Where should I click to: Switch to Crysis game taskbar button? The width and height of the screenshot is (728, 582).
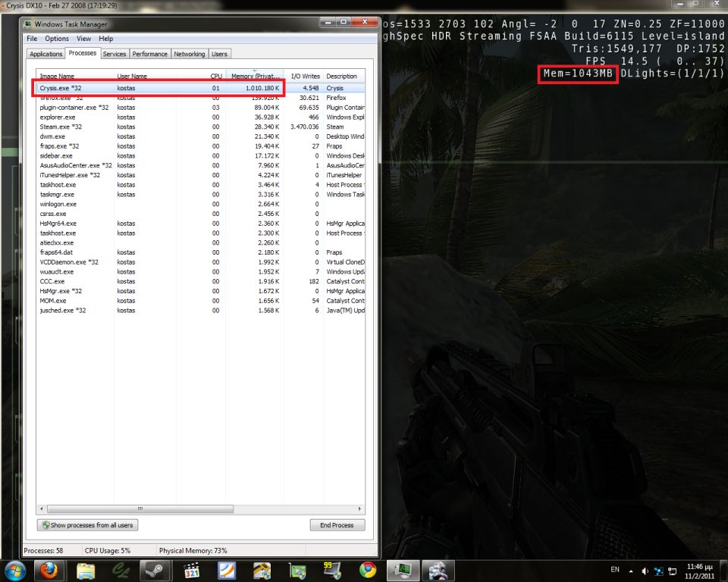tap(438, 571)
